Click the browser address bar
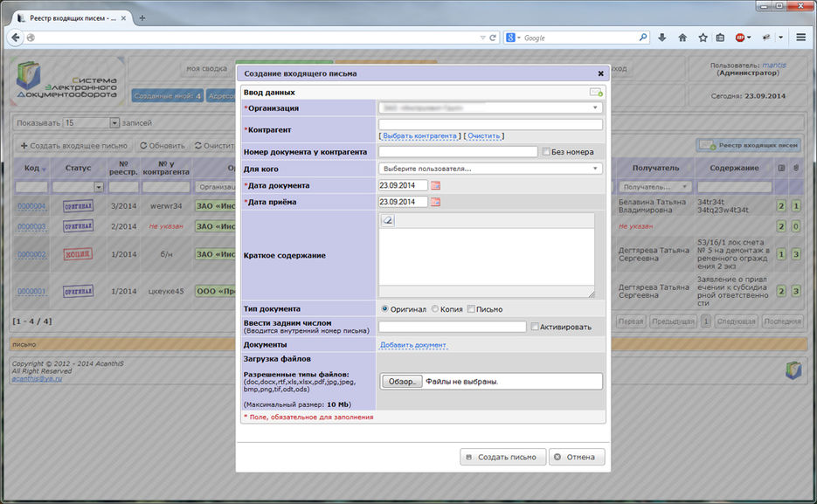The image size is (817, 504). click(x=255, y=38)
